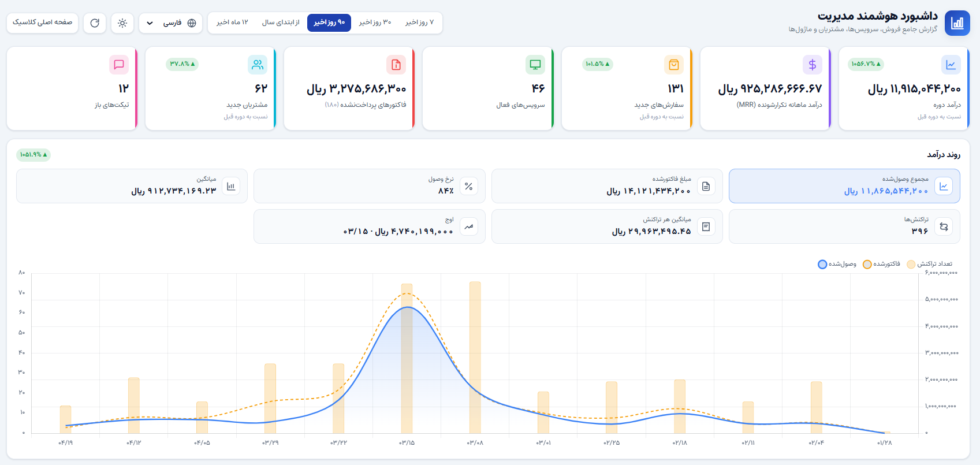
Task: Select the ۳۰ روز اخیر tab
Action: point(375,23)
